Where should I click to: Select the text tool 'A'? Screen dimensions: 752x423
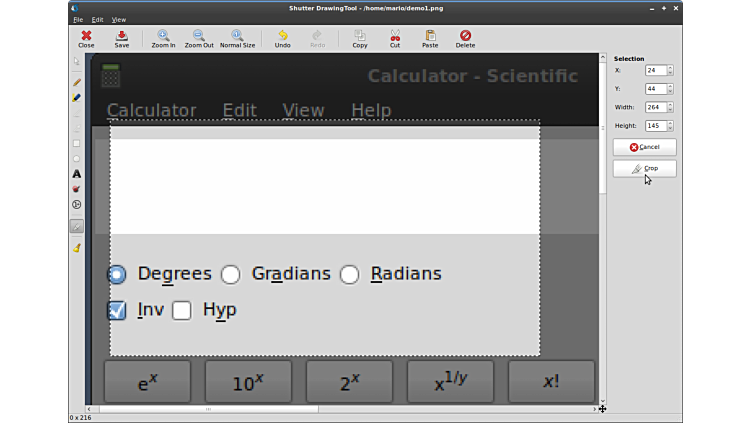tap(77, 174)
